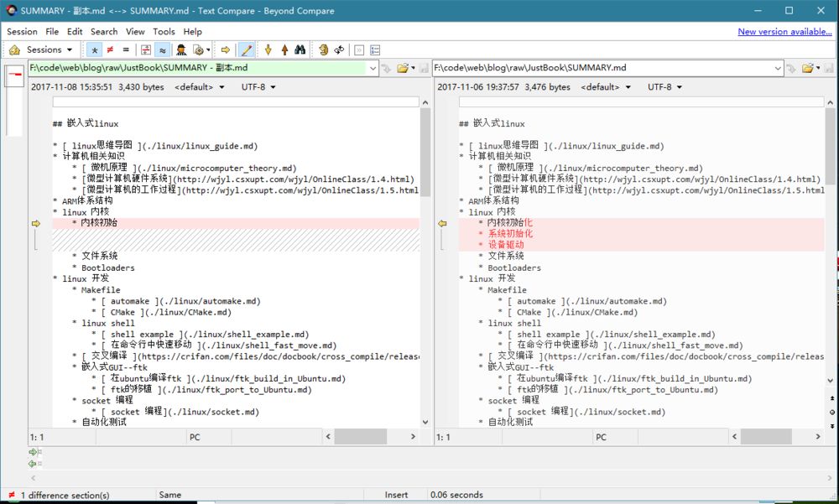Toggle Show All with the asterisk icon
839x504 pixels.
94,49
